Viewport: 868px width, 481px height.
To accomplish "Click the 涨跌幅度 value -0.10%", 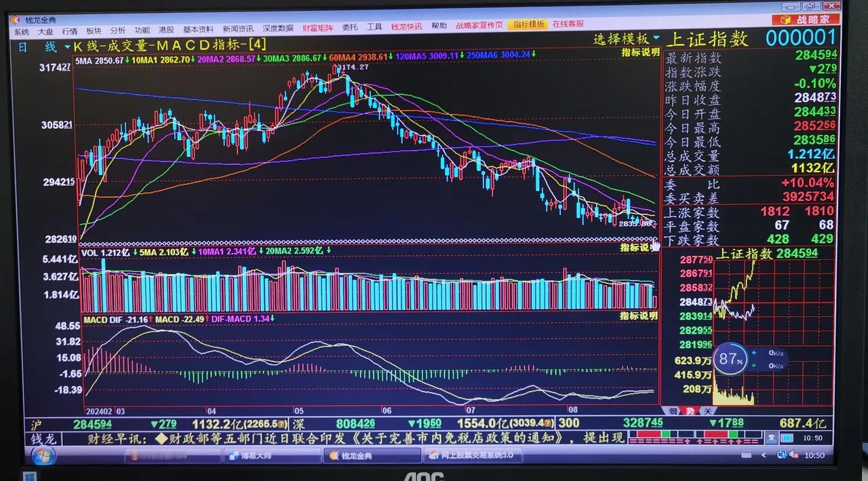I will tap(815, 83).
